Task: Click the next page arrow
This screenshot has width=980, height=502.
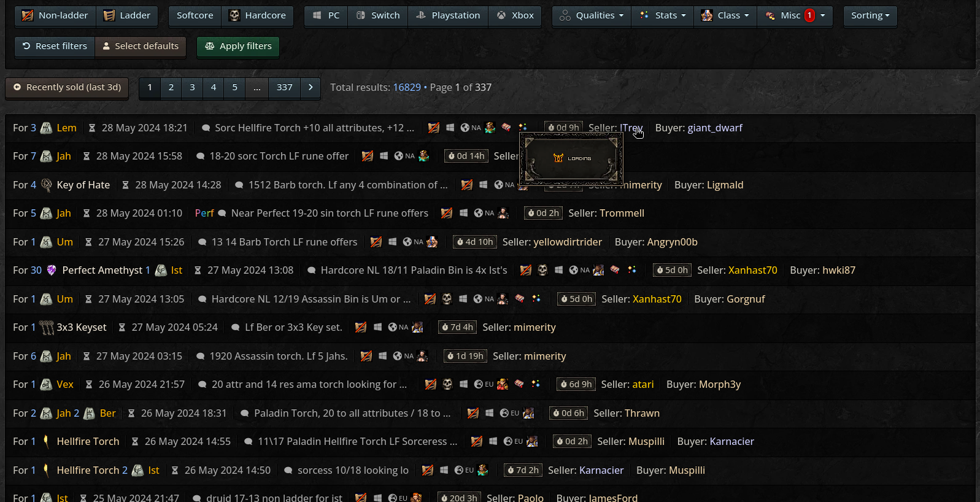Action: (311, 87)
